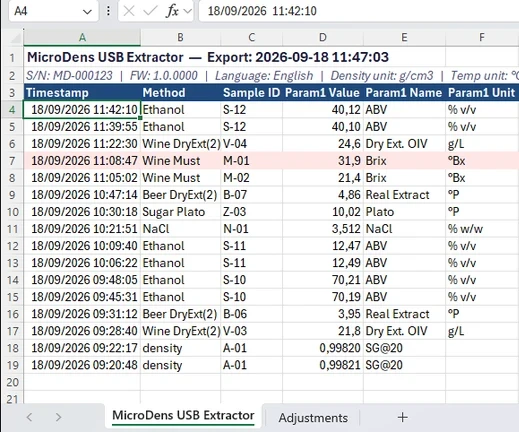519x432 pixels.
Task: Click the S-12 cell in row 5
Action: pos(251,127)
